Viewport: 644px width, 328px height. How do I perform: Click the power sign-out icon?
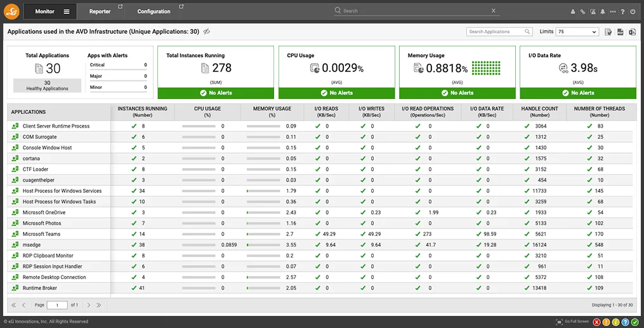[x=633, y=12]
